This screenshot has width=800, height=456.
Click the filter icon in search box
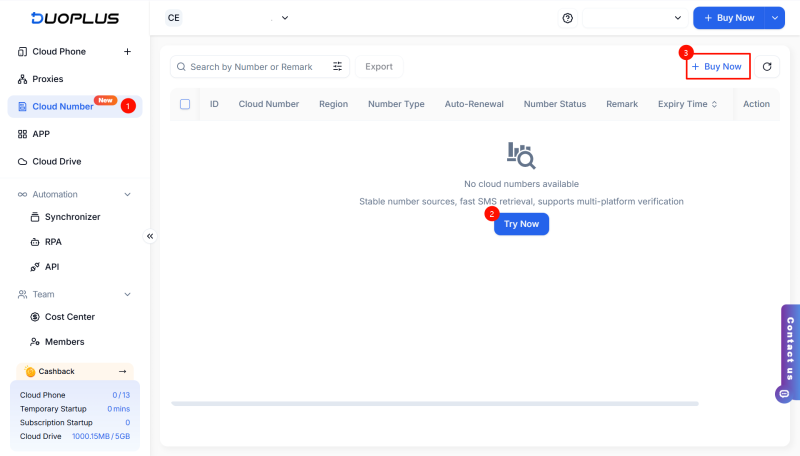pos(338,67)
